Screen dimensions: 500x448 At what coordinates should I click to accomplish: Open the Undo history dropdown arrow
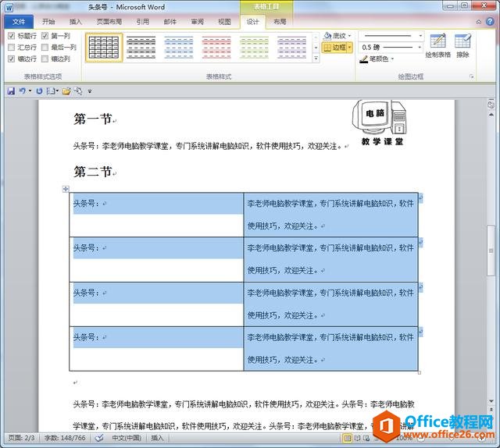coord(30,91)
